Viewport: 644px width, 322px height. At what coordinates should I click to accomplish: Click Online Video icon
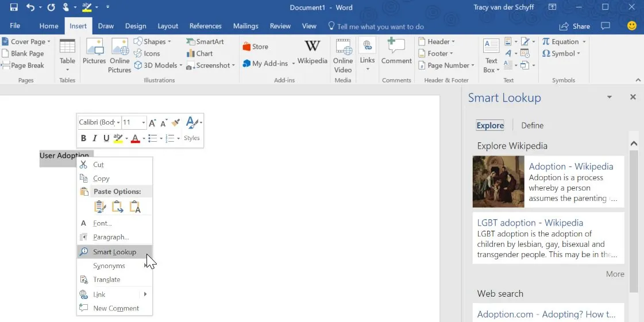pos(343,56)
